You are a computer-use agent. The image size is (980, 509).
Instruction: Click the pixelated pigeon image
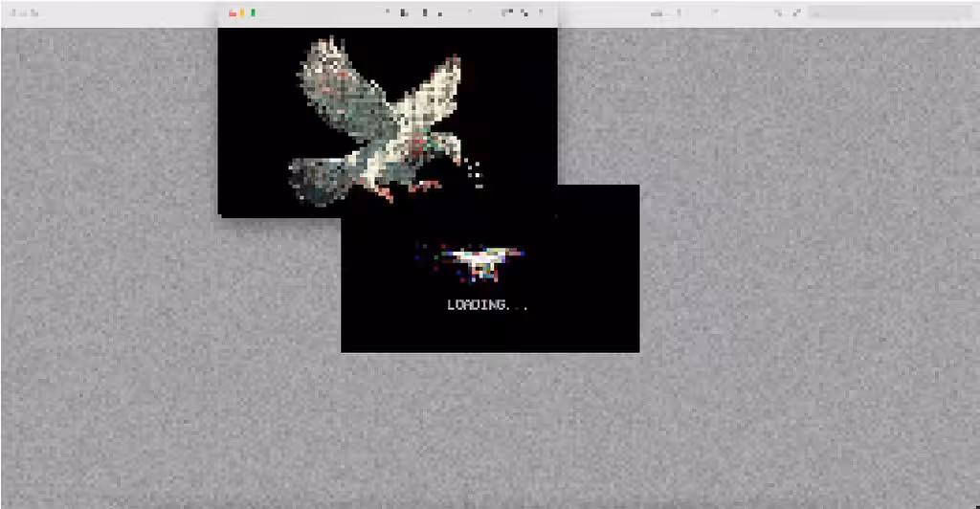tap(387, 122)
